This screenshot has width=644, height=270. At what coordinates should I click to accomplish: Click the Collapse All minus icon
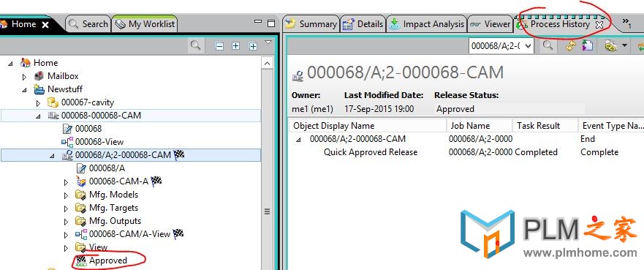(220, 46)
